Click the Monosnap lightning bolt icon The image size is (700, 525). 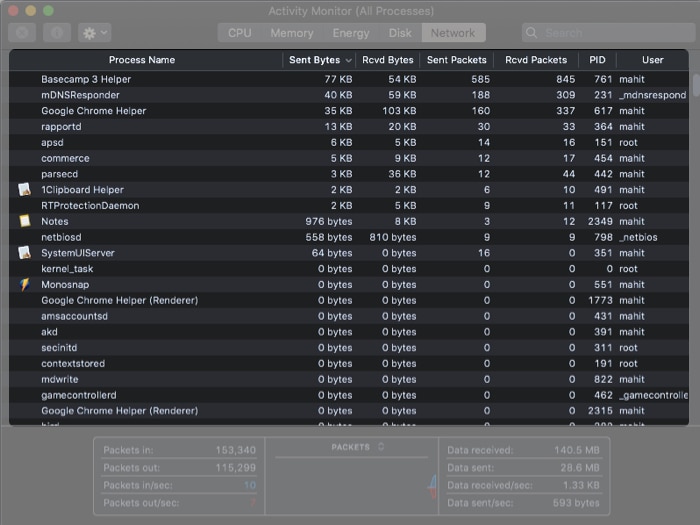pos(25,284)
